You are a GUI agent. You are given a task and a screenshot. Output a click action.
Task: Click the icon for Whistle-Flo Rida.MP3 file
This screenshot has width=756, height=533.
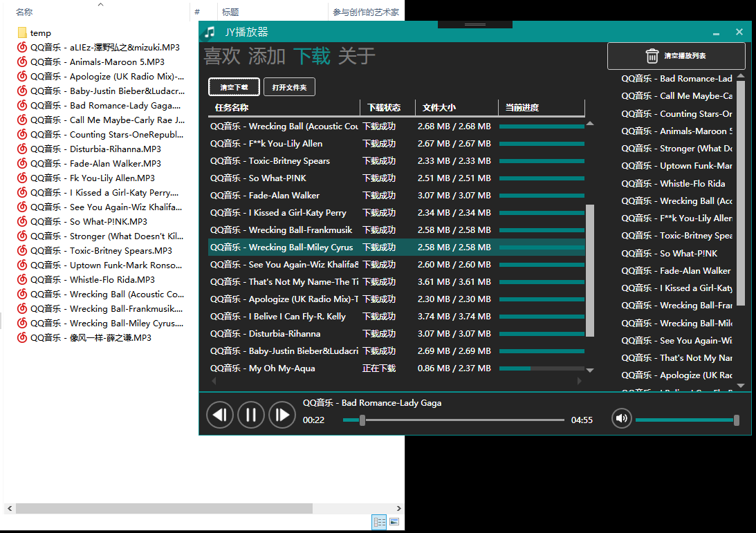click(x=21, y=279)
